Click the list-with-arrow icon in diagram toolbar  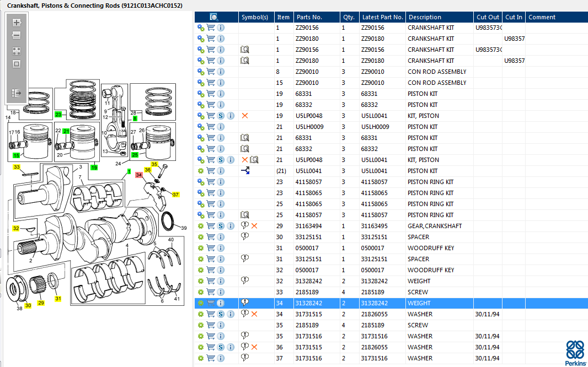[x=17, y=93]
